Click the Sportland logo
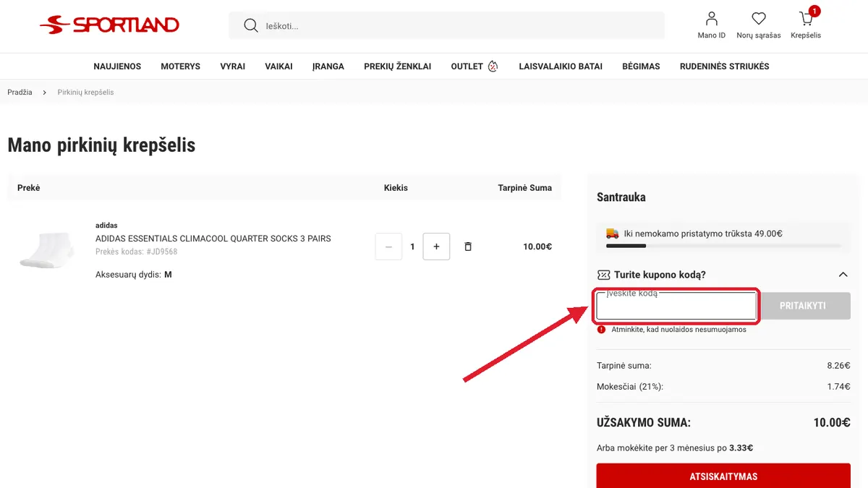The height and width of the screenshot is (488, 868). click(109, 25)
